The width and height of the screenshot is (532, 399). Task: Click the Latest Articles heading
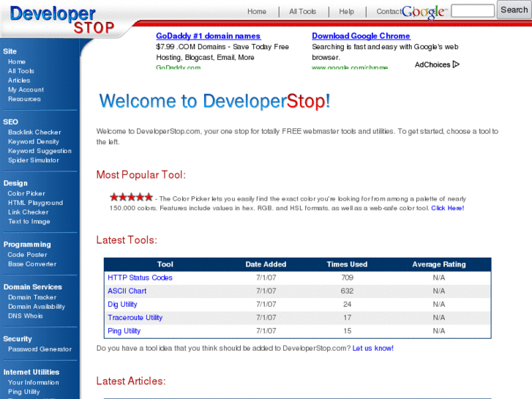131,381
